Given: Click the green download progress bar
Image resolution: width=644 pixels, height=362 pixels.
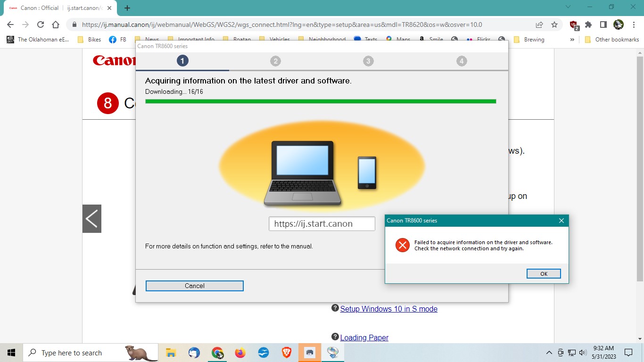Looking at the screenshot, I should (x=321, y=101).
